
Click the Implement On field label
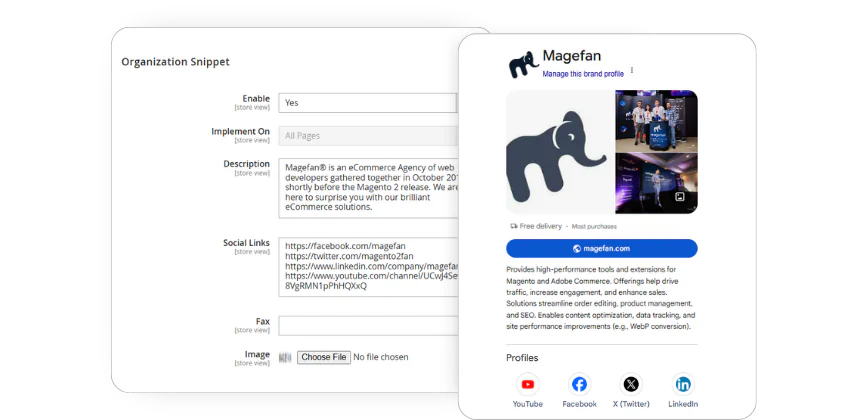tap(240, 132)
